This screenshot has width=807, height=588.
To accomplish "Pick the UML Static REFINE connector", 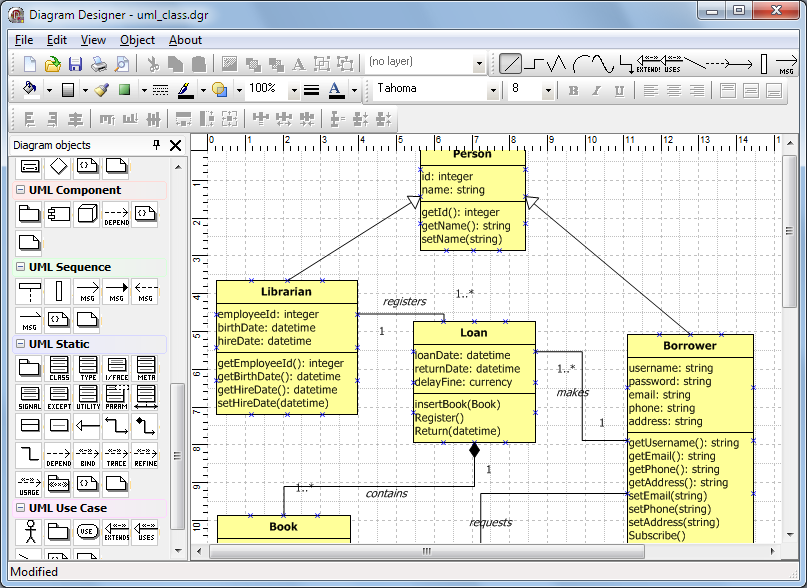I will (146, 457).
